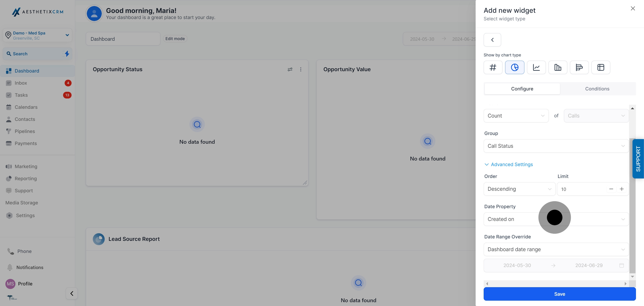This screenshot has width=644, height=306.
Task: Collapse the Advanced Settings section
Action: click(508, 164)
